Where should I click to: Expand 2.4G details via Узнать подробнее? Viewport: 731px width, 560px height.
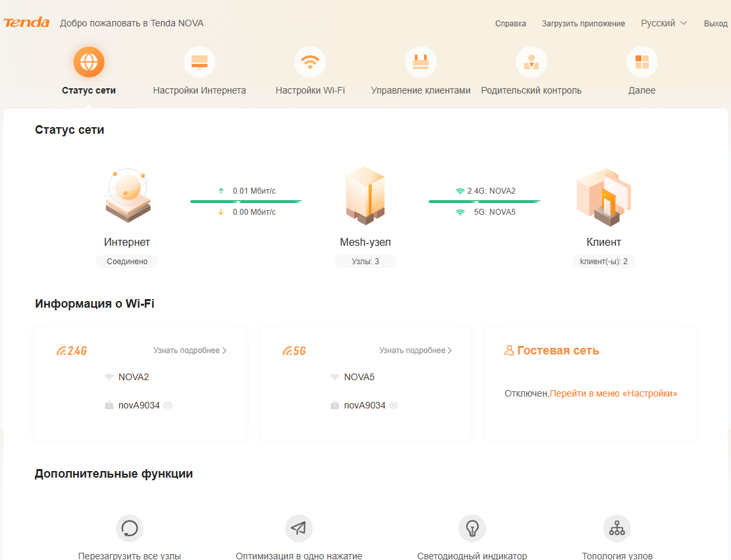tap(190, 350)
